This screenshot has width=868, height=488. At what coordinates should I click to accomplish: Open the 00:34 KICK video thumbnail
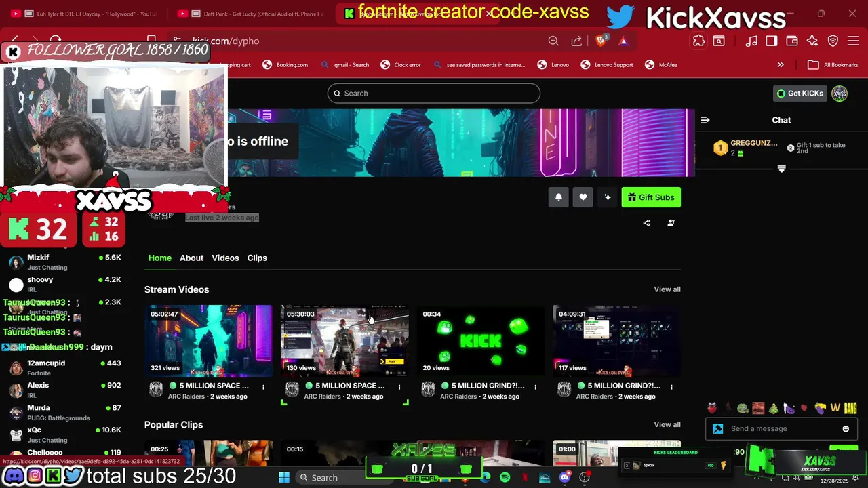pos(481,340)
